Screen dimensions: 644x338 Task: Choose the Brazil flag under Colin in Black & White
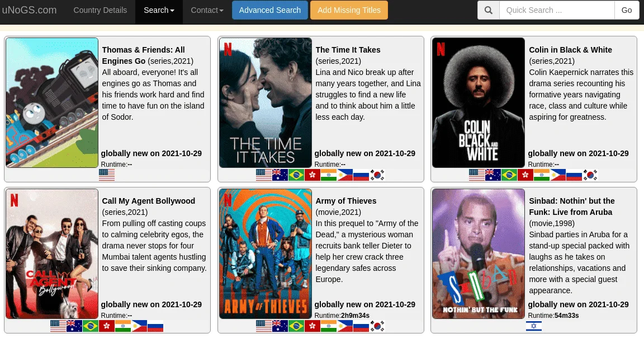point(509,175)
